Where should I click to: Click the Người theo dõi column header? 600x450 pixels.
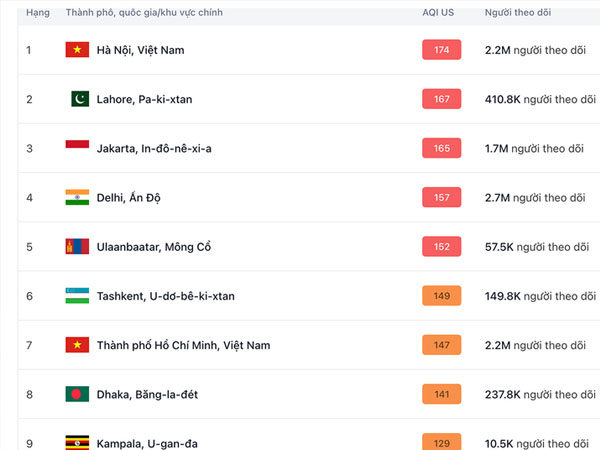[520, 12]
